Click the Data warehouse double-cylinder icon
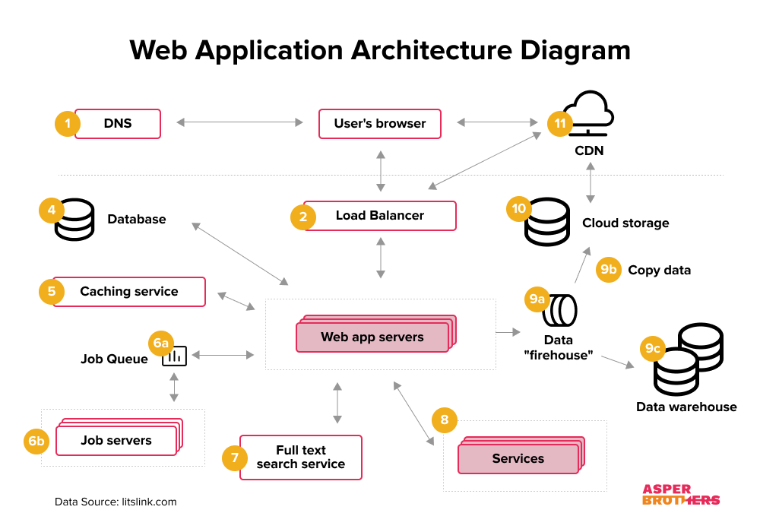The image size is (760, 532). pyautogui.click(x=689, y=359)
